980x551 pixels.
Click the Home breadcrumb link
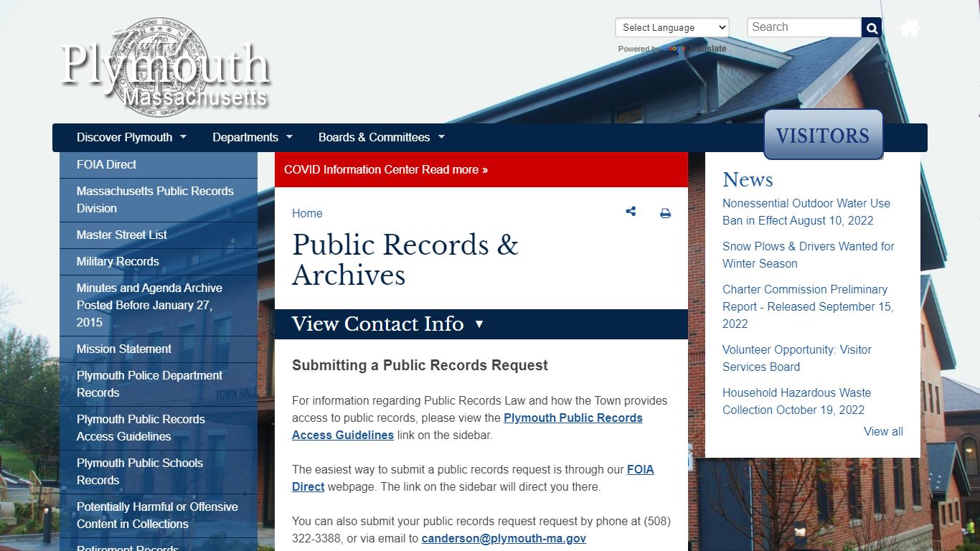pyautogui.click(x=307, y=213)
